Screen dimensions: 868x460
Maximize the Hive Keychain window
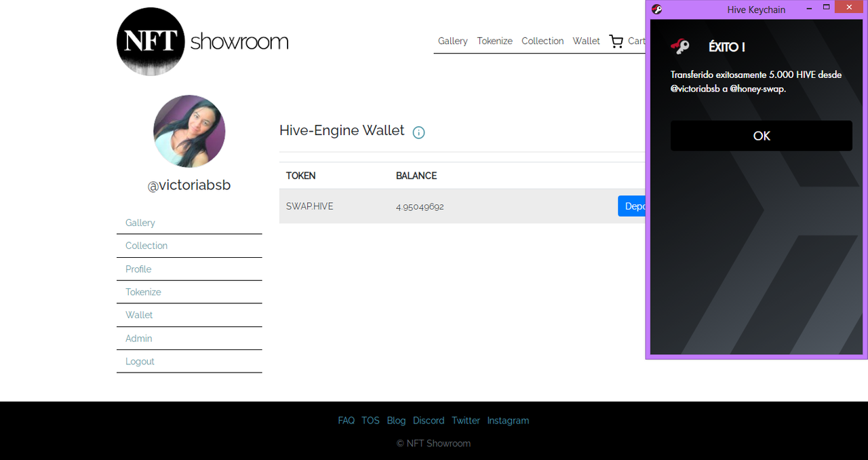[x=826, y=7]
